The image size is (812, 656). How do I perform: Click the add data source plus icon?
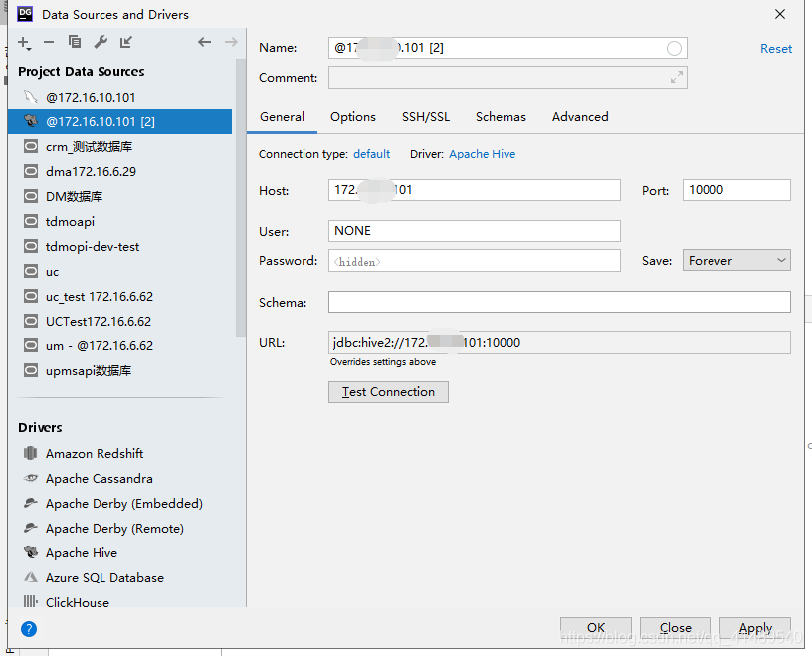click(x=24, y=43)
